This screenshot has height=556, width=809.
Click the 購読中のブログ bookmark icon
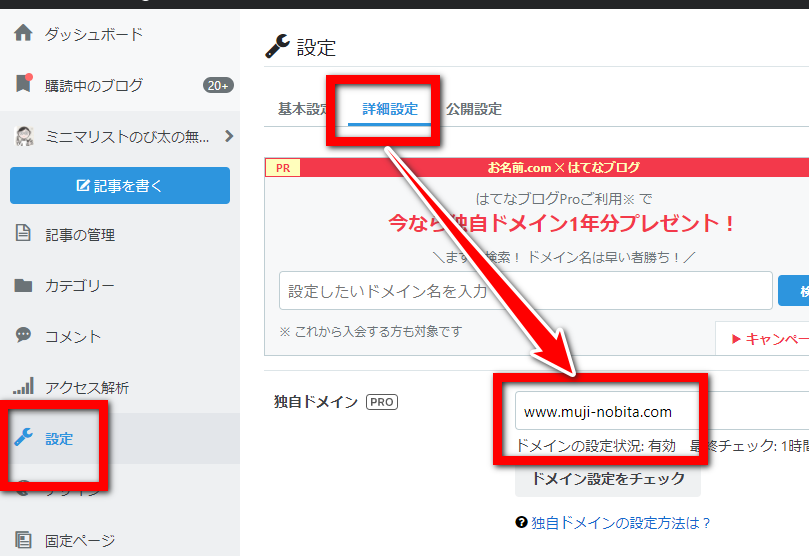click(x=23, y=83)
